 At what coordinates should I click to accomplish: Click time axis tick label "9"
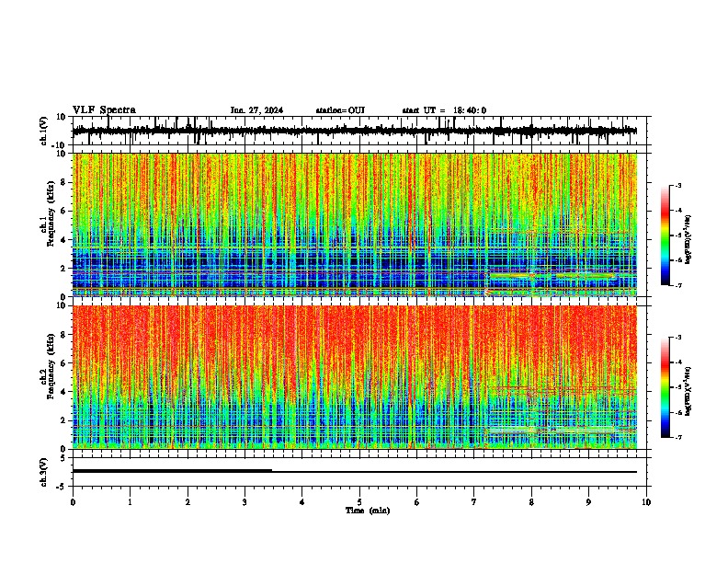coord(588,502)
